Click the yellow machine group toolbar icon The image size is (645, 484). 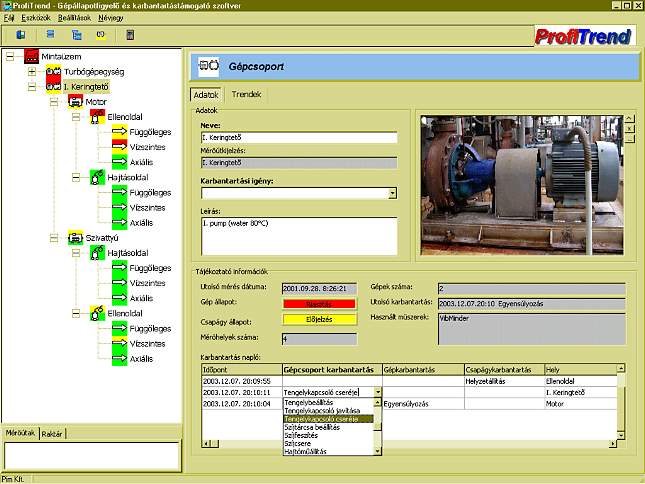tap(100, 35)
